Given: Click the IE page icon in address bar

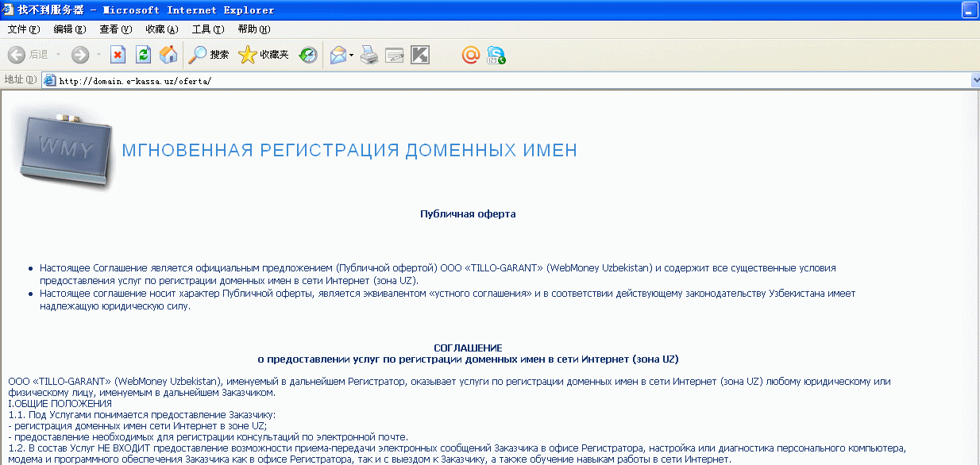Looking at the screenshot, I should click(49, 80).
